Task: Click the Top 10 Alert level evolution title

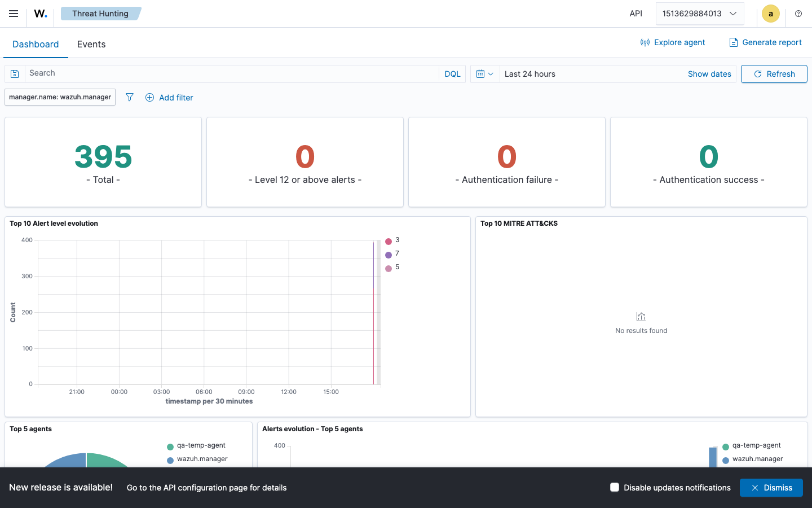Action: coord(54,224)
